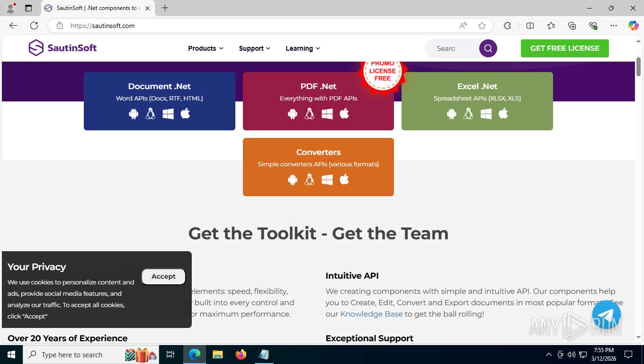Accept cookies in privacy banner

point(163,276)
